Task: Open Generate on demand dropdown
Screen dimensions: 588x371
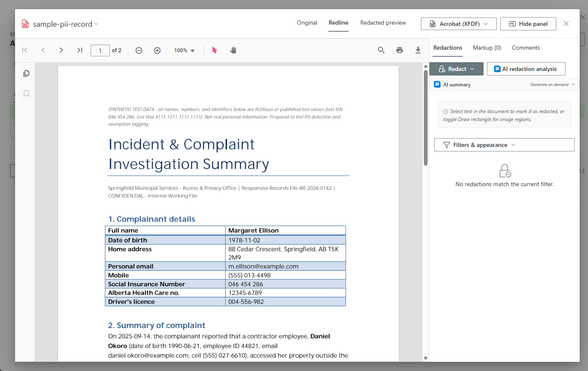Action: (x=553, y=85)
